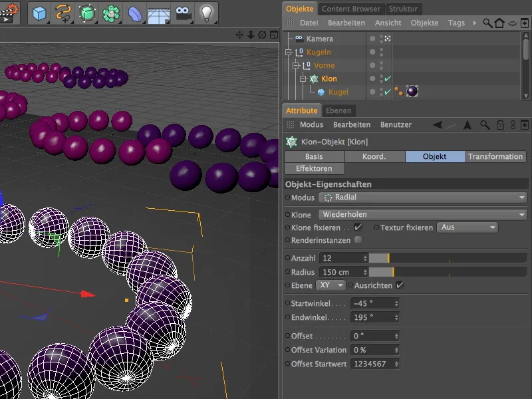532x399 pixels.
Task: Open the Spline pen tool
Action: tap(63, 13)
